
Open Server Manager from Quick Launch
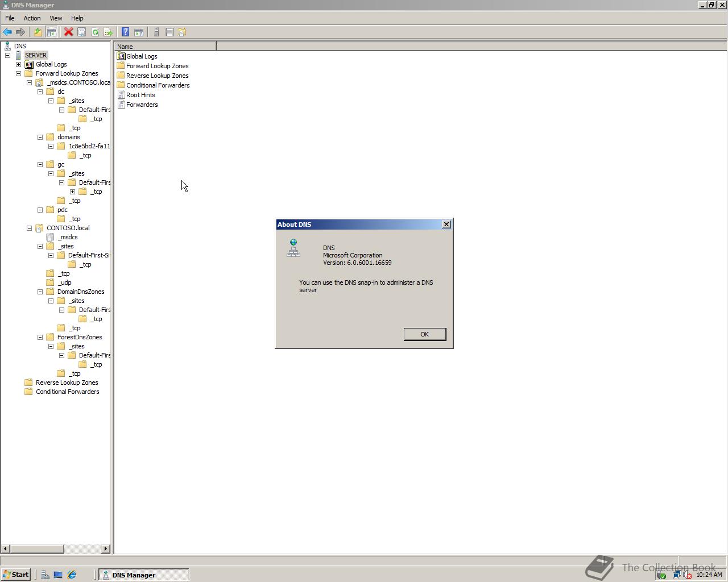point(45,575)
